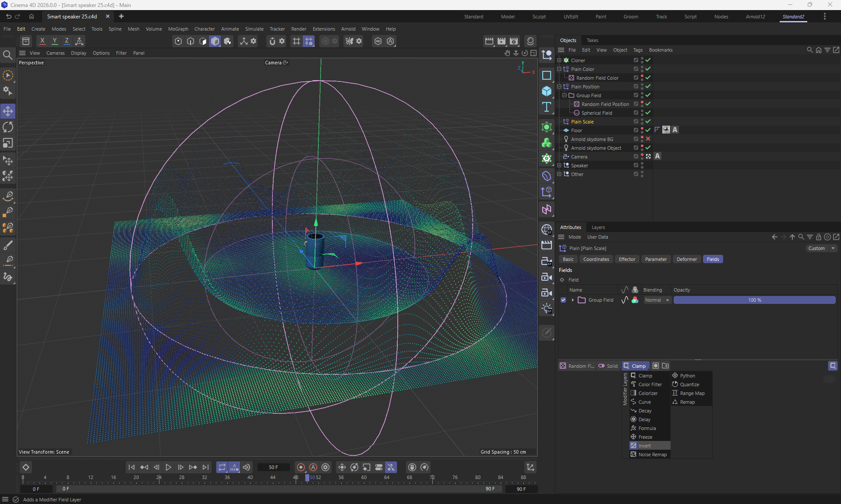Viewport: 841px width, 504px height.
Task: Select the Move tool in left toolbar
Action: pos(8,111)
